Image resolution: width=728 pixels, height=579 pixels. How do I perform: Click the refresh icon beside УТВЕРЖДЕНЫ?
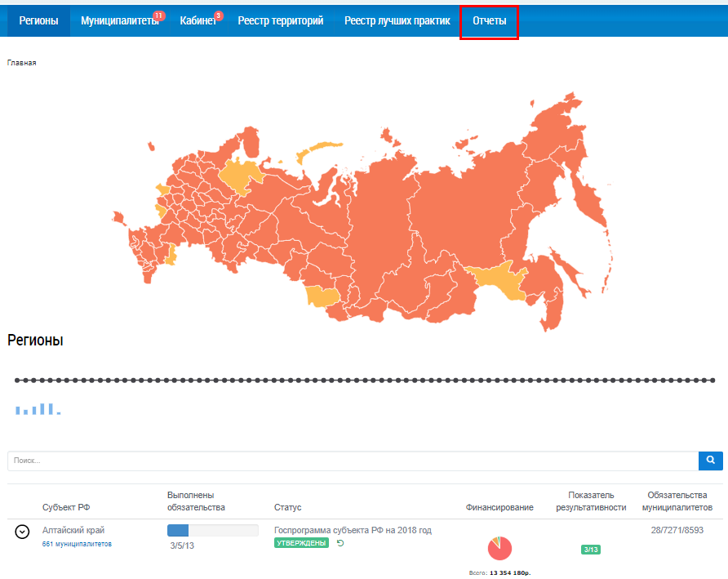click(x=340, y=543)
